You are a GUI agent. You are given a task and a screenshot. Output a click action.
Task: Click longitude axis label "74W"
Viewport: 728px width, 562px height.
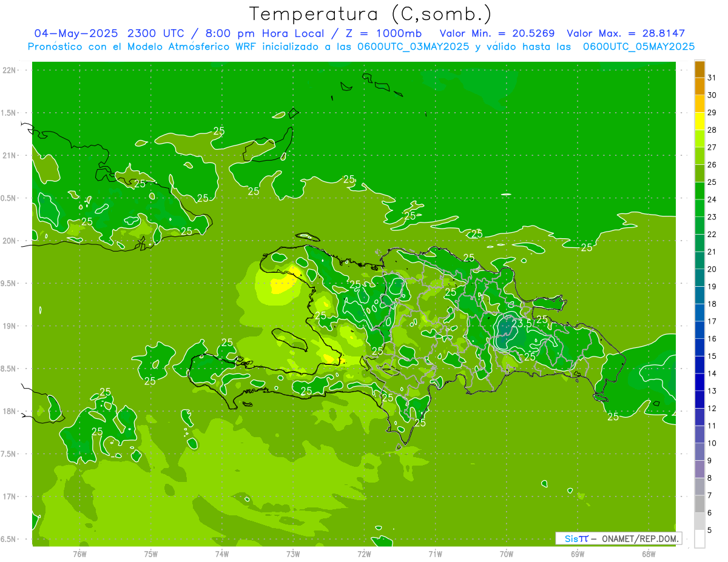[221, 554]
